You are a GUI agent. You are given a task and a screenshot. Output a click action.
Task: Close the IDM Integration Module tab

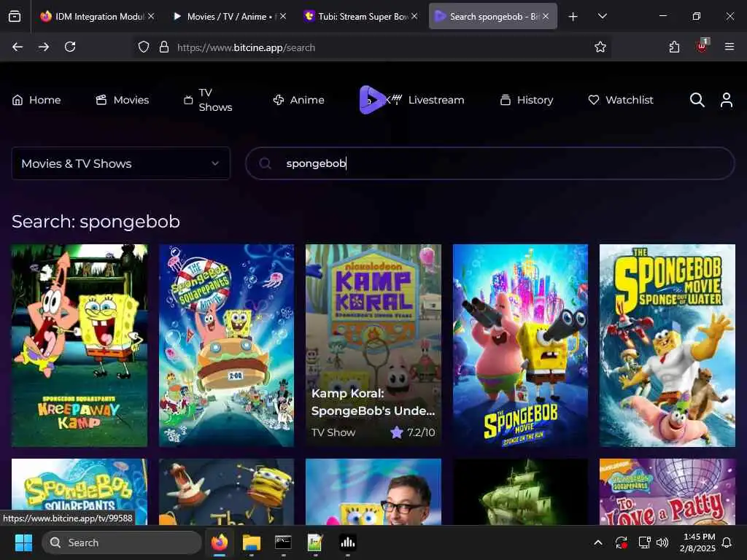[x=151, y=16]
